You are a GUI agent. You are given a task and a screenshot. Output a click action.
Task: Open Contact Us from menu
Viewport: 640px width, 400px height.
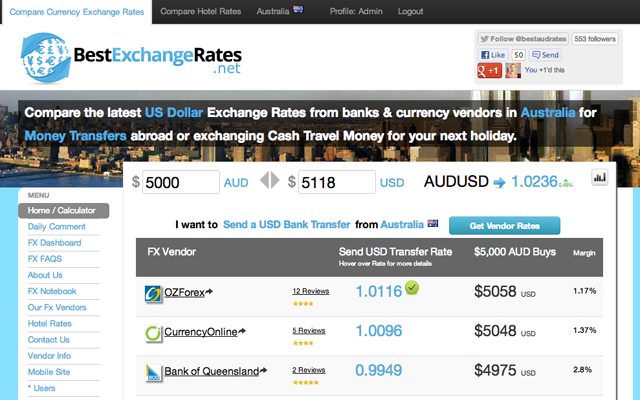[x=49, y=340]
